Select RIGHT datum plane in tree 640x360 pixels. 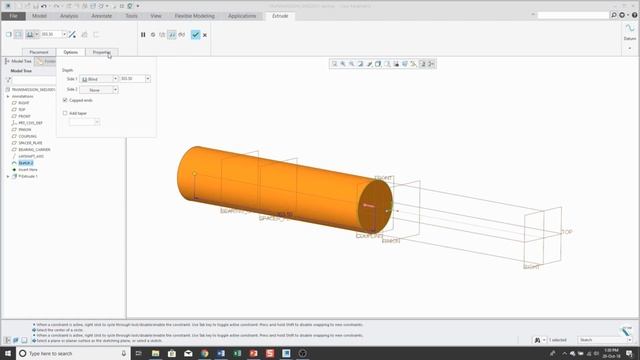pos(24,103)
